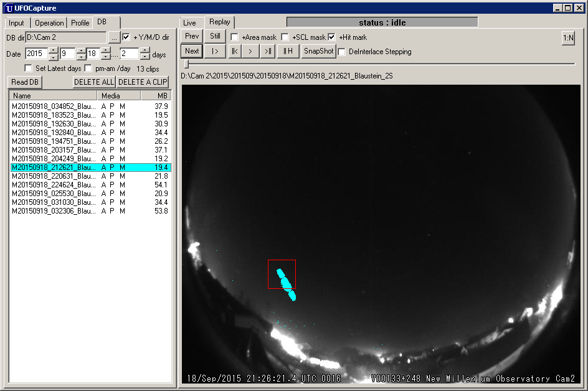This screenshot has width=588, height=391.
Task: Select clip M20150918_203157_Blau...
Action: [x=90, y=150]
